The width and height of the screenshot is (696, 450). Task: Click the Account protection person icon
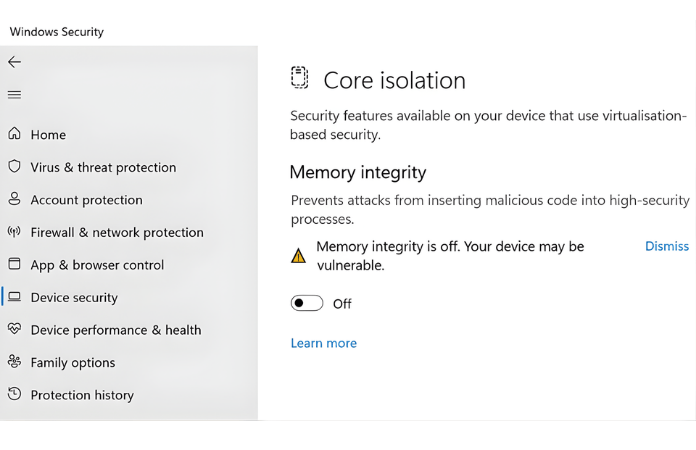14,199
